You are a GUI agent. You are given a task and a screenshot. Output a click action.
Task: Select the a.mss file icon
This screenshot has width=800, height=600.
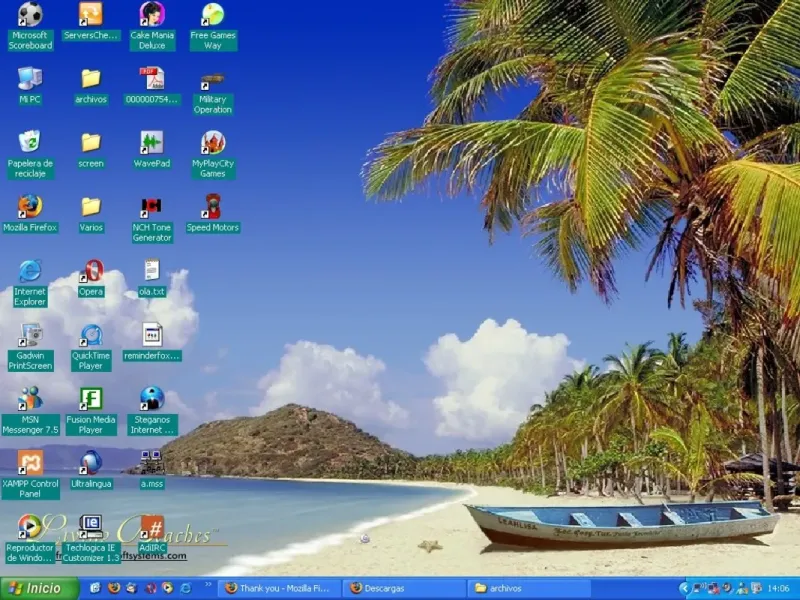tap(152, 469)
